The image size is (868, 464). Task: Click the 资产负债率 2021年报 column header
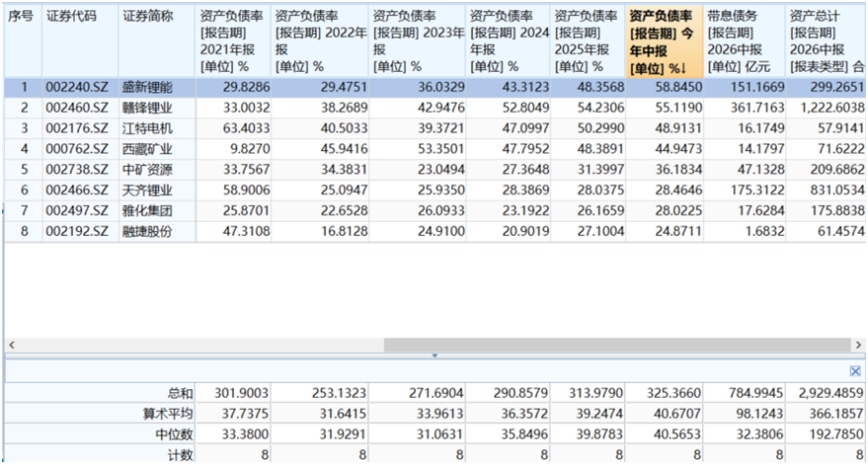coord(234,41)
